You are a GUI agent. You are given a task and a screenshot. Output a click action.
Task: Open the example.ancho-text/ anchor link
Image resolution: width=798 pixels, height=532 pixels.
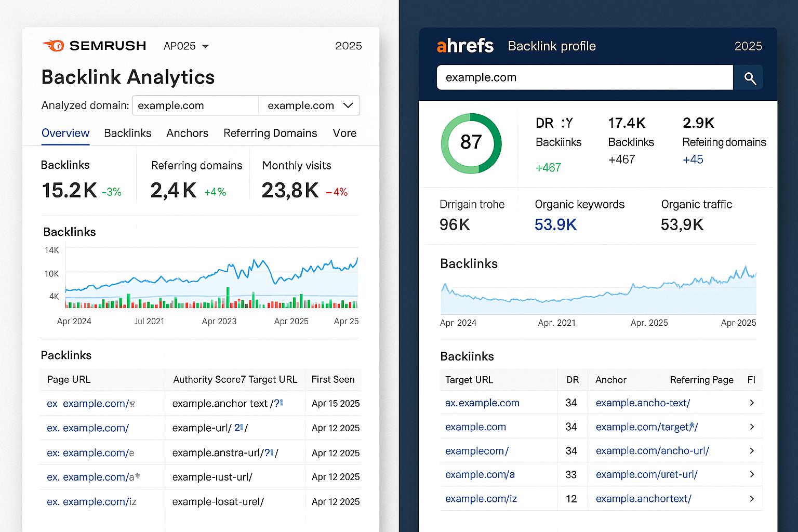(643, 403)
